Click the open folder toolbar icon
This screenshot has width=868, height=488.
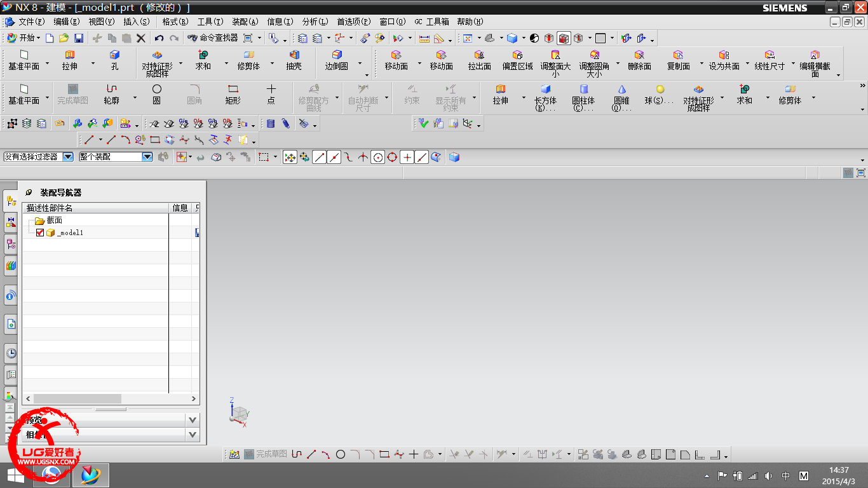64,38
